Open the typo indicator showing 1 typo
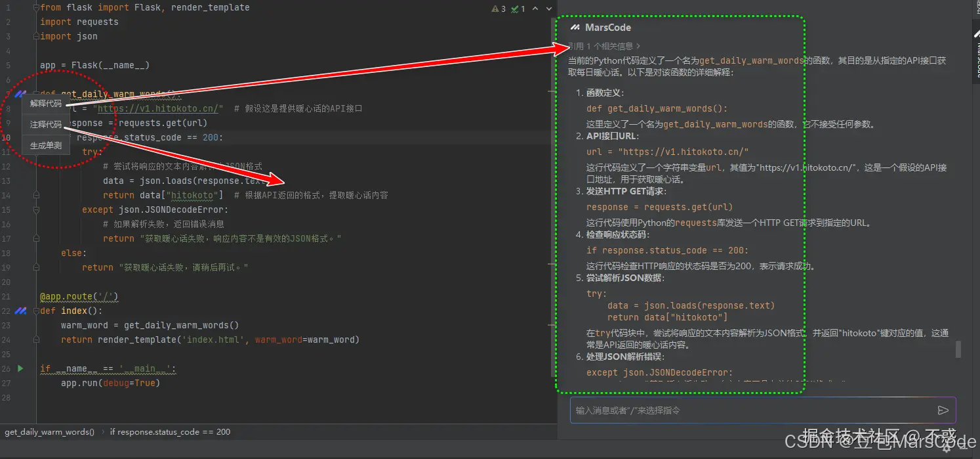This screenshot has width=980, height=459. coord(518,9)
